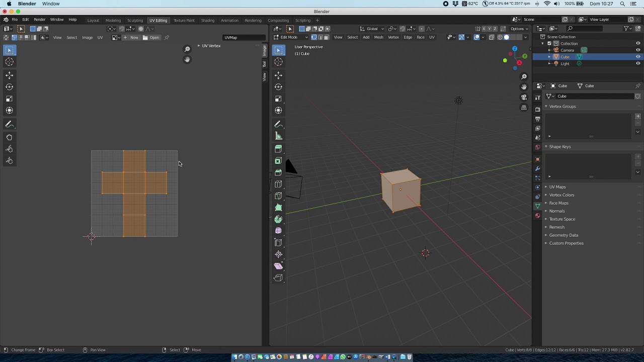
Task: Enable face select mode in 3D viewport
Action: click(x=326, y=37)
